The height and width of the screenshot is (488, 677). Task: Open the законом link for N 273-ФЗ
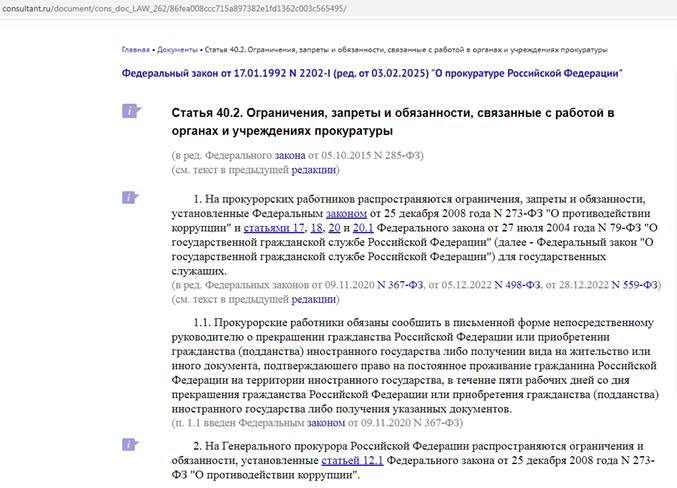click(346, 213)
